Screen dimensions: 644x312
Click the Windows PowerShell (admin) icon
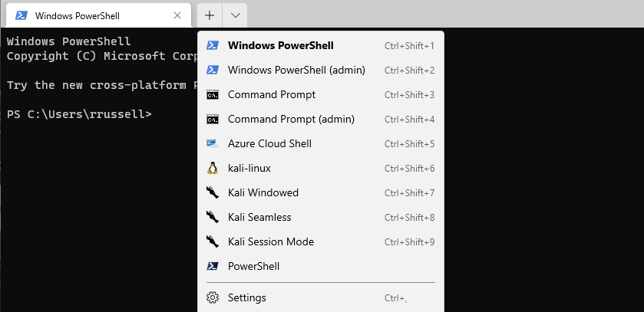pos(213,70)
